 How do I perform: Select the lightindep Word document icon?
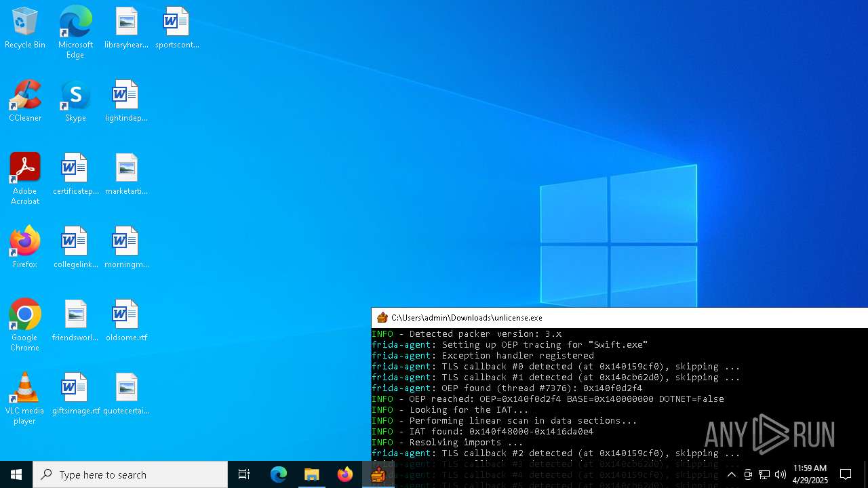click(x=126, y=102)
